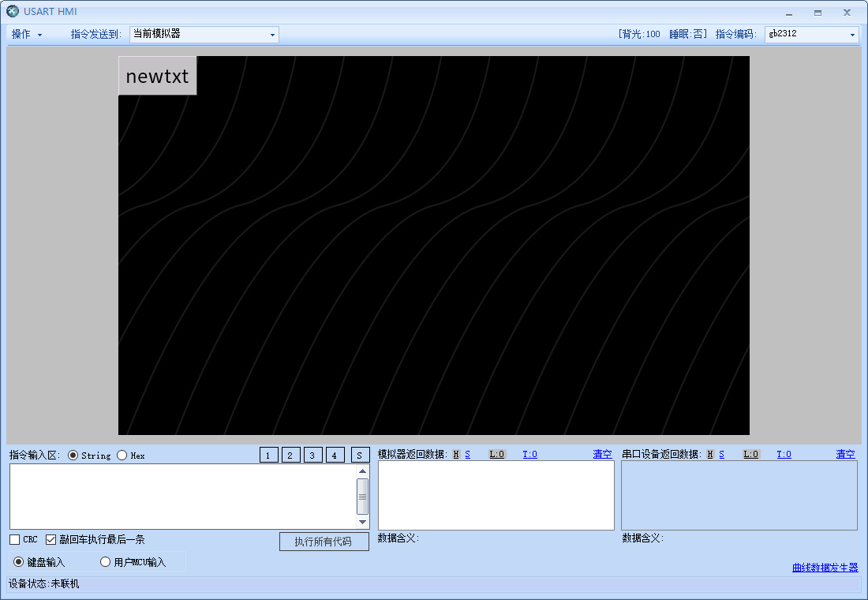
Task: Select H hex view for 模拟器返回数据
Action: click(x=456, y=454)
